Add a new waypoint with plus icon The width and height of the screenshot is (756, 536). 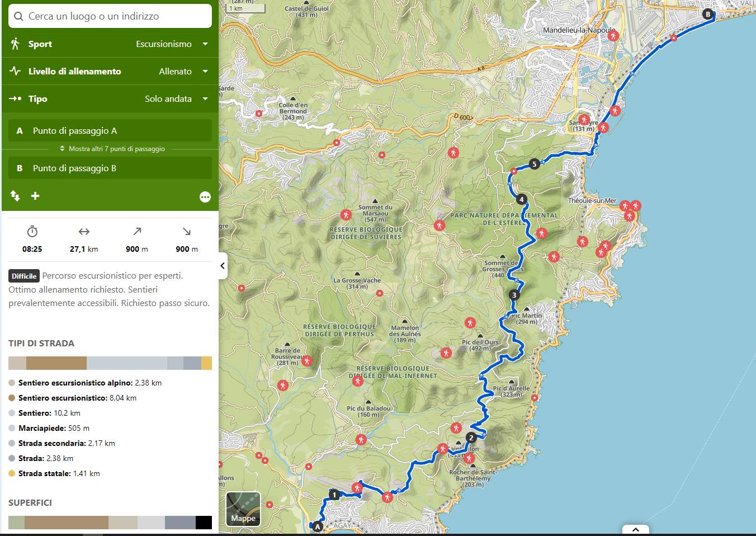pyautogui.click(x=35, y=196)
